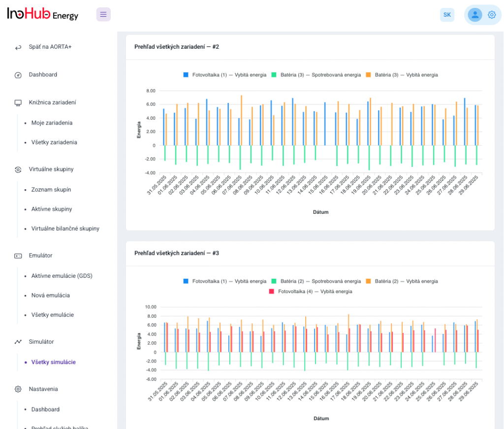
Task: Click the Simulátor chart line icon
Action: 18,342
